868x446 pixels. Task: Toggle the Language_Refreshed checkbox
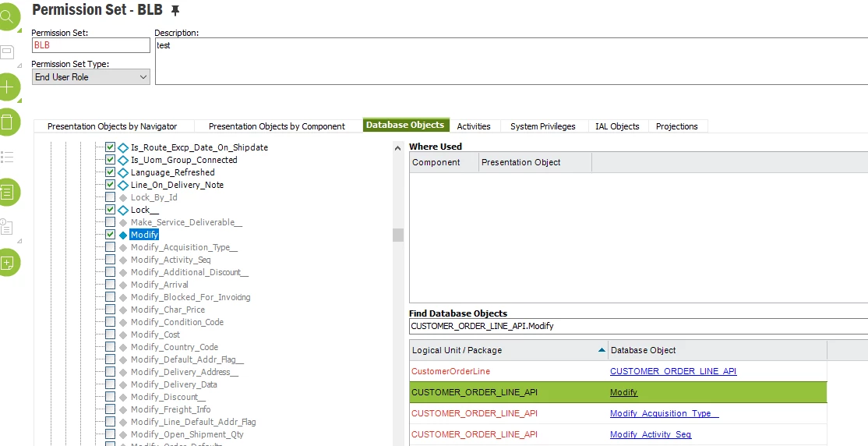click(110, 172)
